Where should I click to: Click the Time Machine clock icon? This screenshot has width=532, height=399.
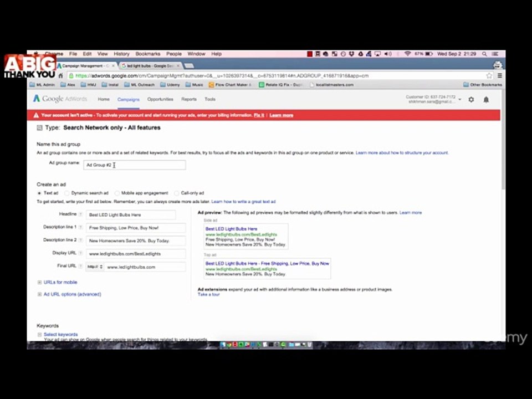point(343,54)
